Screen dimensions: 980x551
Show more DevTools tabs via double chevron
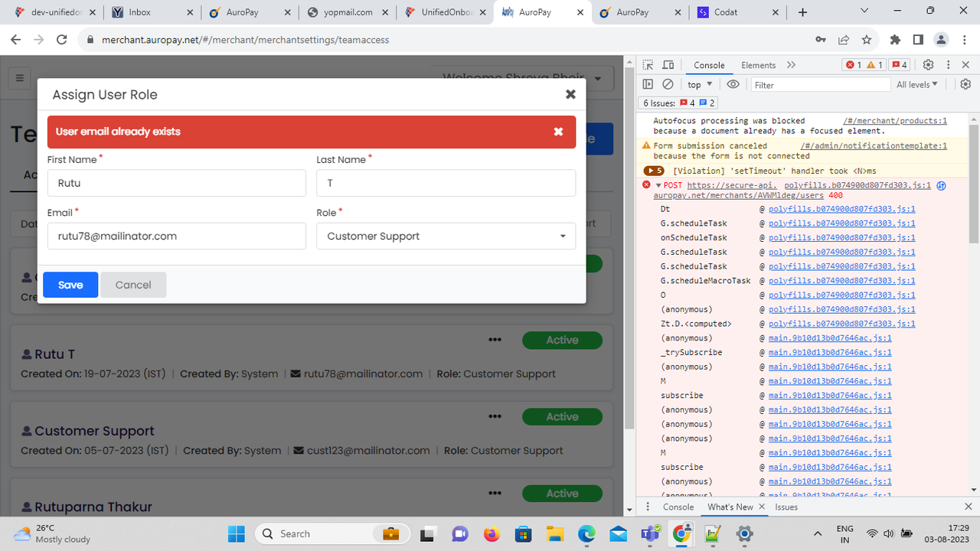point(791,65)
